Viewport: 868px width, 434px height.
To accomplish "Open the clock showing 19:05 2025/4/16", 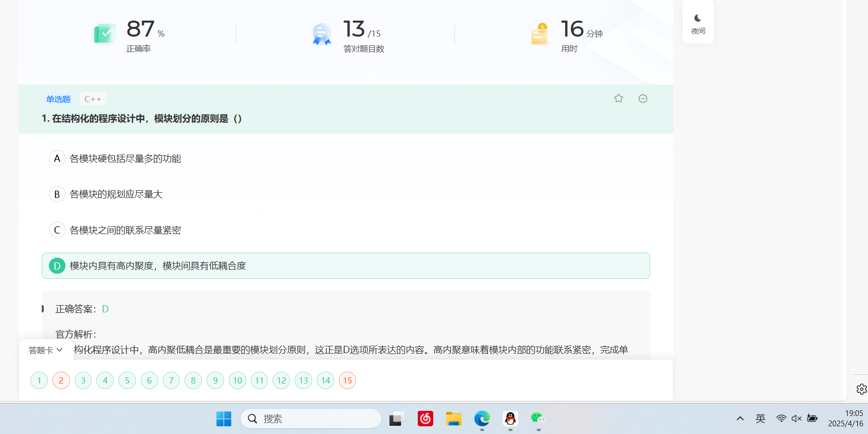I will click(x=845, y=419).
